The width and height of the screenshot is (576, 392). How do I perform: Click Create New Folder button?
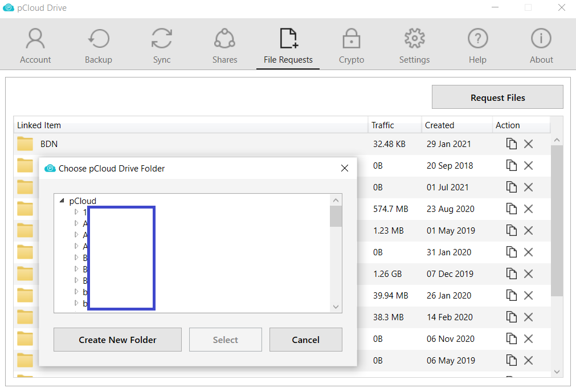coord(117,340)
